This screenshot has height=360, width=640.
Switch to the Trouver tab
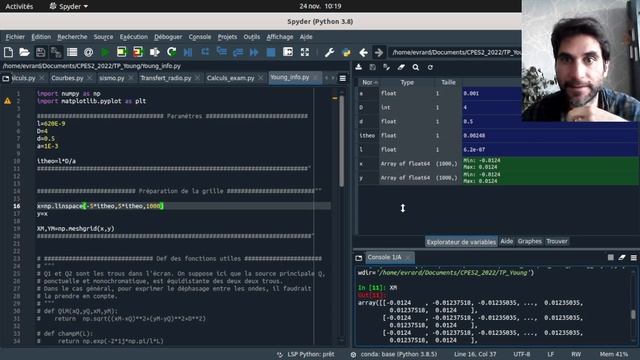click(x=557, y=241)
